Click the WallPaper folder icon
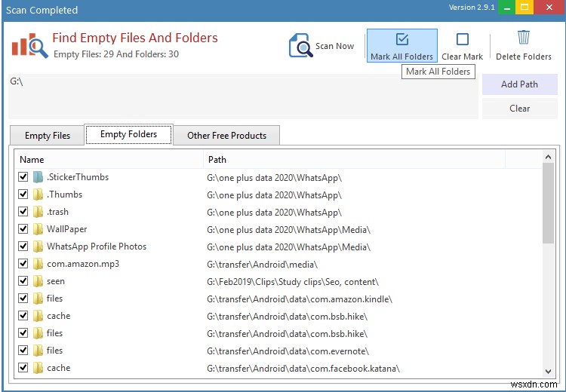 (38, 229)
